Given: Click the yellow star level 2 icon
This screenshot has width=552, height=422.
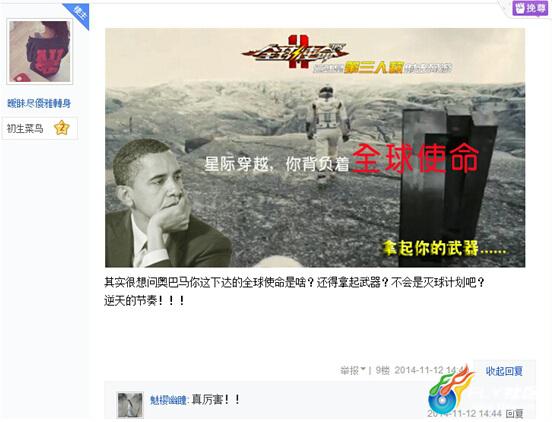Looking at the screenshot, I should click(x=62, y=128).
